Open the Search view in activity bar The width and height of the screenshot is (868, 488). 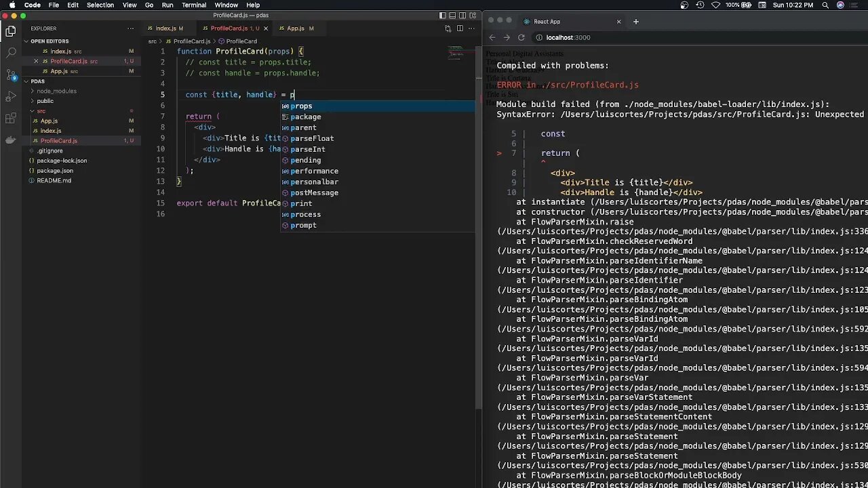point(10,52)
